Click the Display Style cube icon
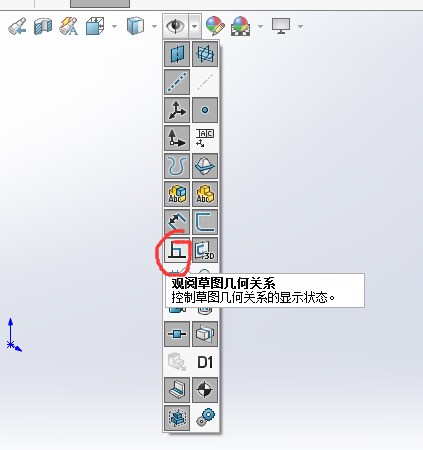This screenshot has height=450, width=423. tap(135, 26)
